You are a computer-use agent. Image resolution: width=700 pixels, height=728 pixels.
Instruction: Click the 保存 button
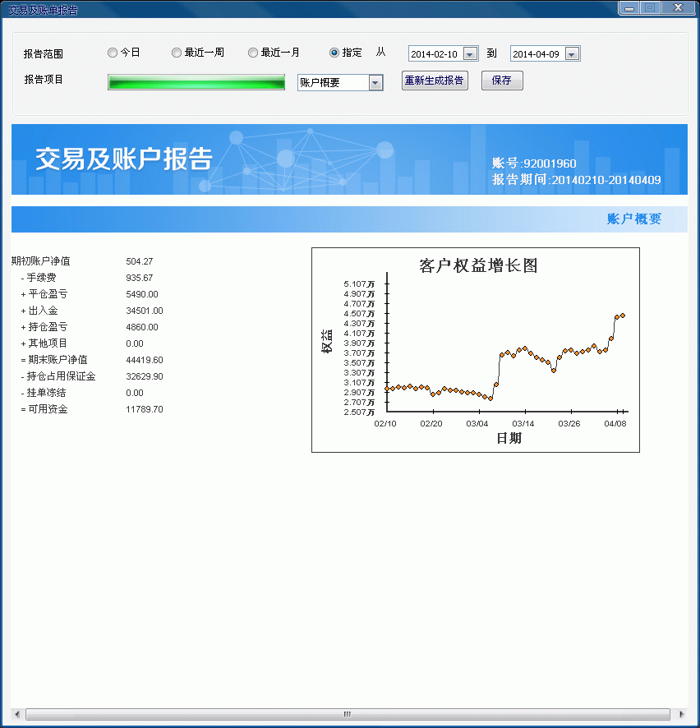[502, 81]
